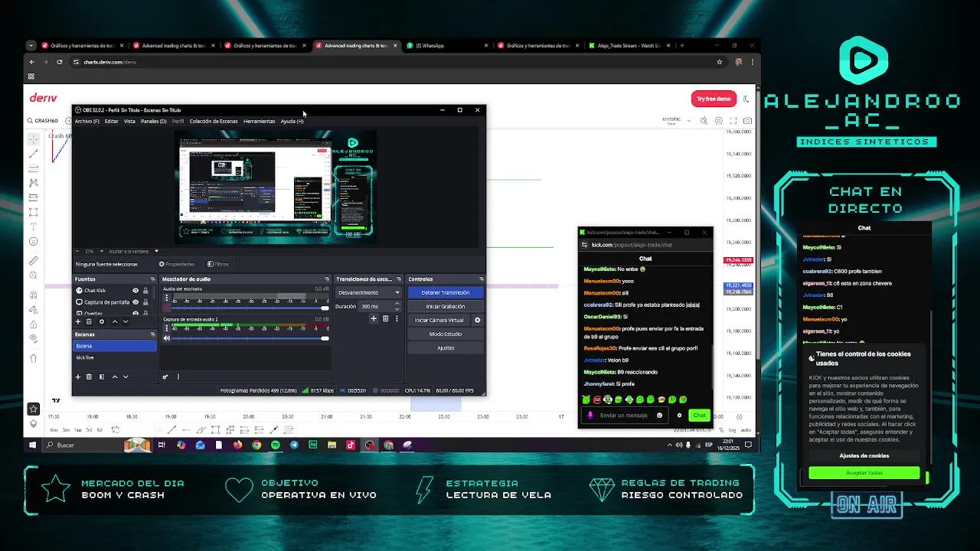Adjust Captura de entrada audio 2 volume slider
Viewport: 980px width, 551px height.
pyautogui.click(x=249, y=337)
